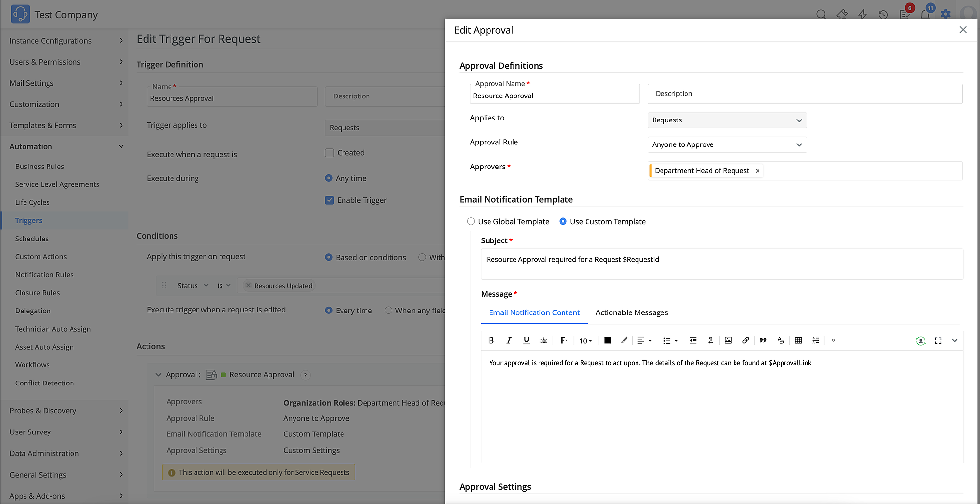This screenshot has width=980, height=504.
Task: Insert a table in the message editor
Action: click(798, 340)
